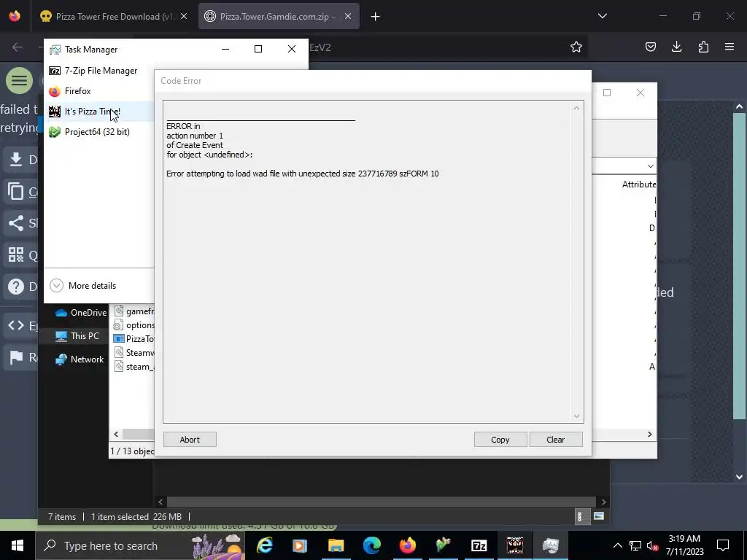747x560 pixels.
Task: Open a new Firefox tab
Action: [x=376, y=17]
